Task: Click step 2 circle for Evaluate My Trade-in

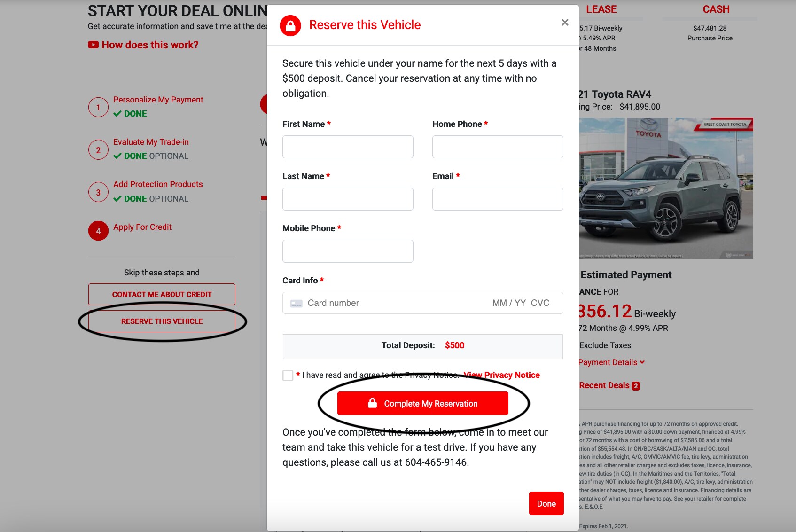Action: (98, 150)
